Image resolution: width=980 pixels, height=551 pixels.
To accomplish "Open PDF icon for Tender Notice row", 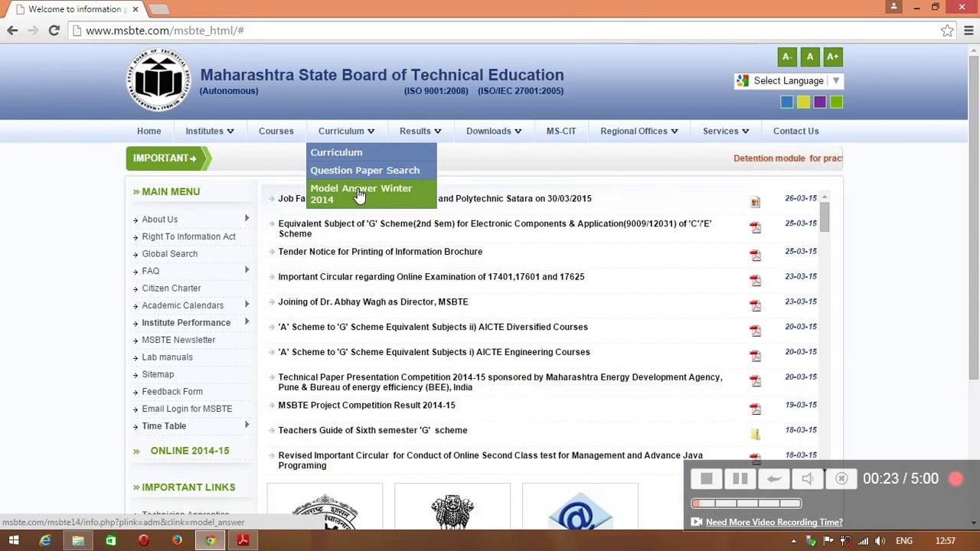I will click(x=756, y=255).
